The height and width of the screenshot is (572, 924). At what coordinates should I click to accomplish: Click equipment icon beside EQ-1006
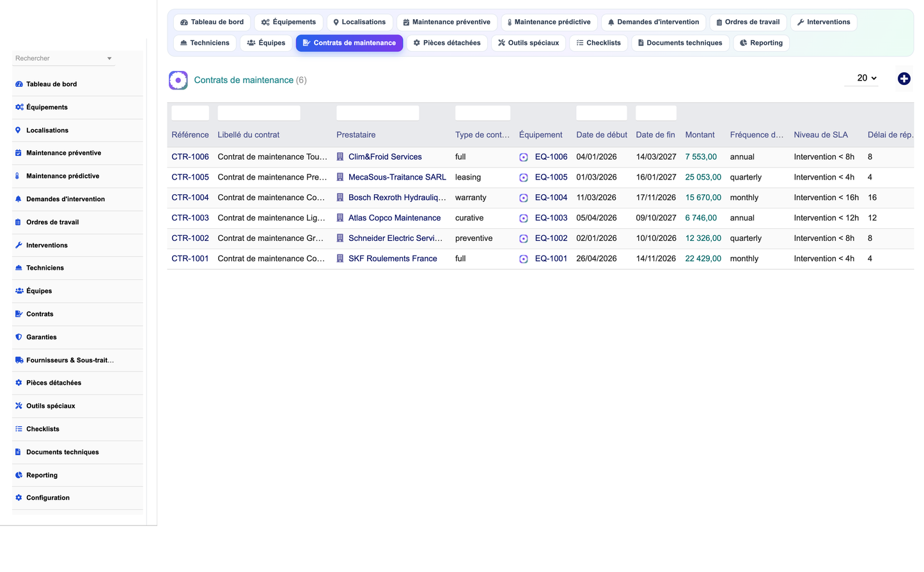tap(524, 157)
